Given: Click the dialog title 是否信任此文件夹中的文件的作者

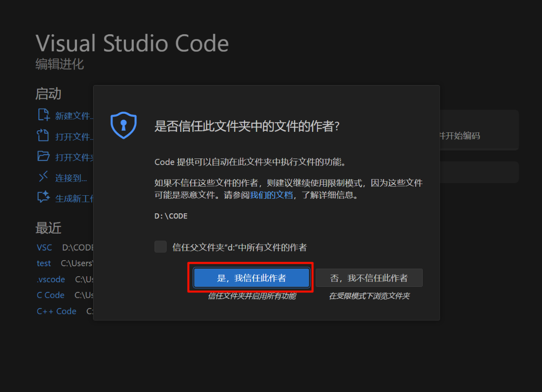Looking at the screenshot, I should 247,126.
